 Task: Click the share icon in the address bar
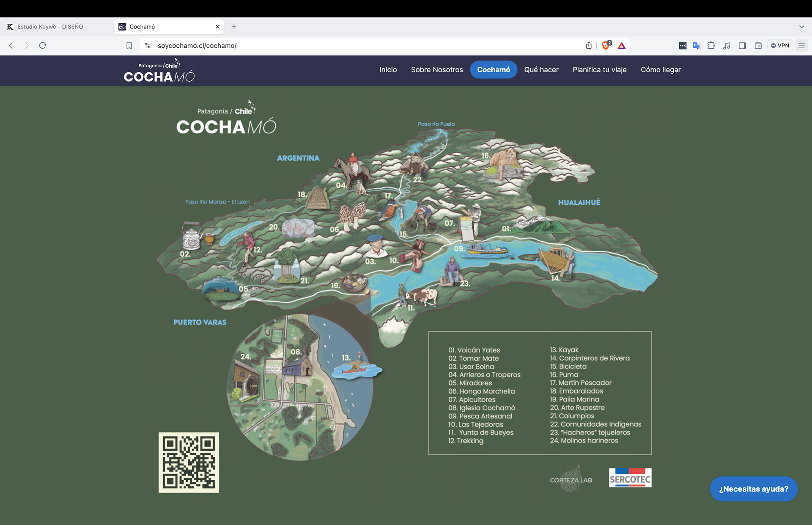589,46
